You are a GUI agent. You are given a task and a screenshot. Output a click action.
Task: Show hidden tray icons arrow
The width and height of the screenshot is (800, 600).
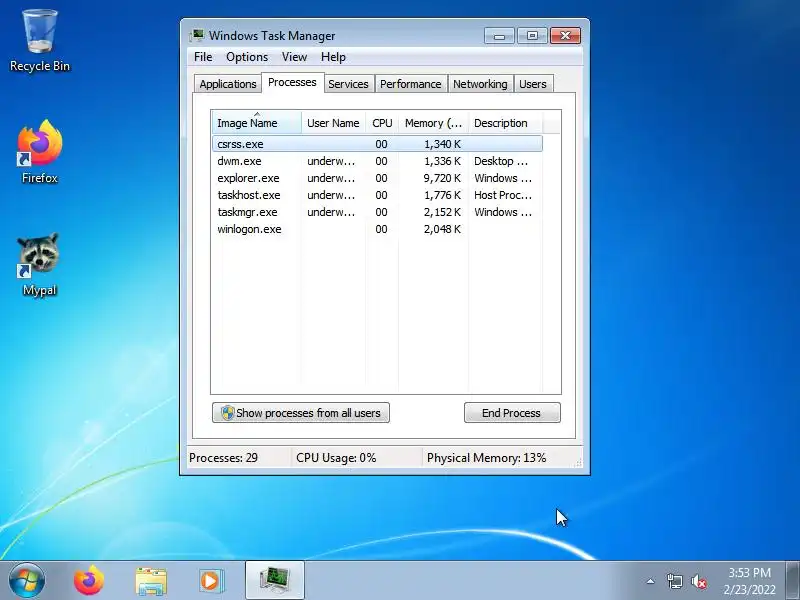tap(651, 581)
